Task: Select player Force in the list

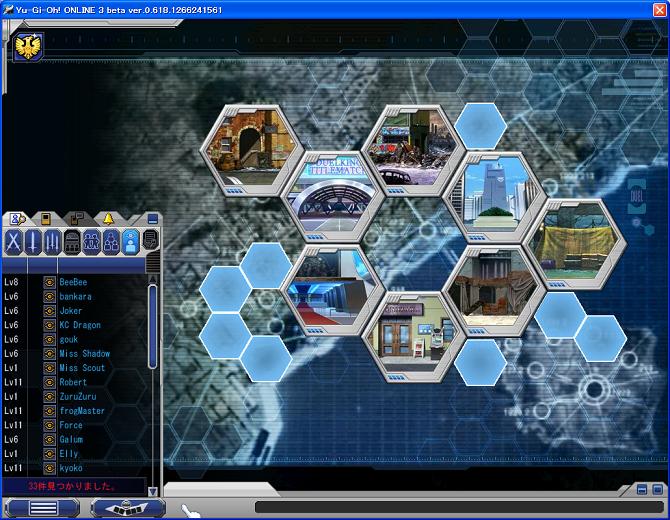Action: coord(75,425)
